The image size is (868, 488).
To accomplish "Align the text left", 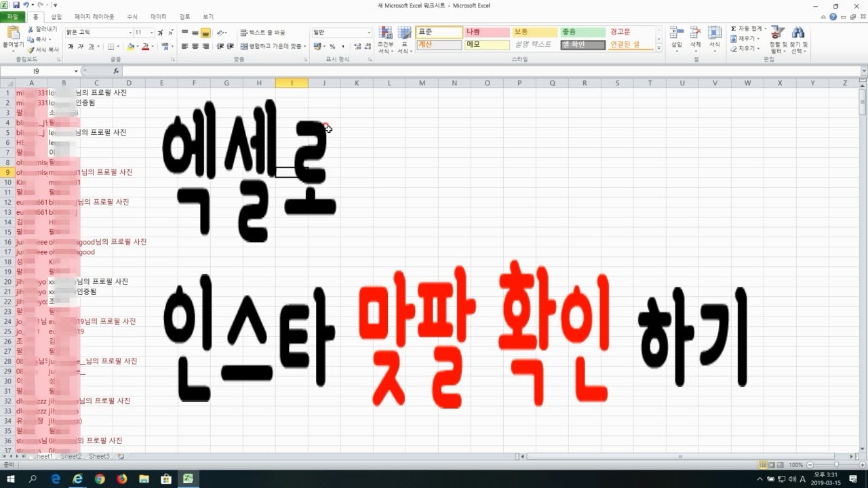I will click(184, 47).
